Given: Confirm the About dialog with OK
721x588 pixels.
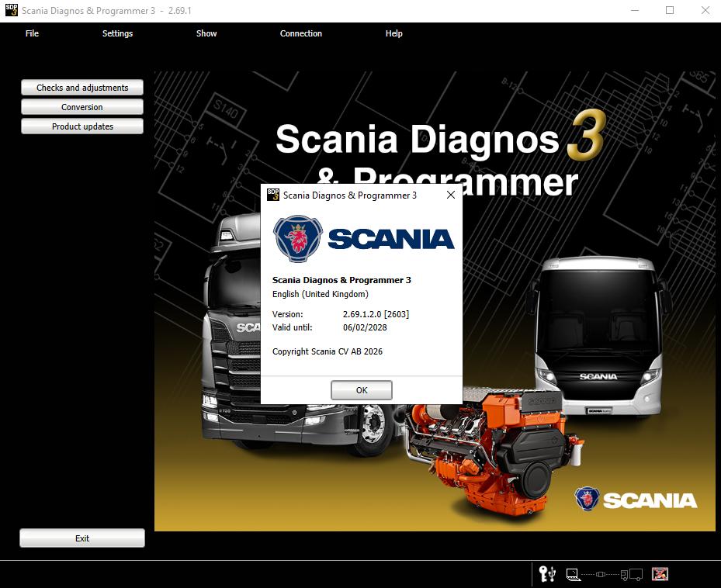Looking at the screenshot, I should click(x=361, y=389).
